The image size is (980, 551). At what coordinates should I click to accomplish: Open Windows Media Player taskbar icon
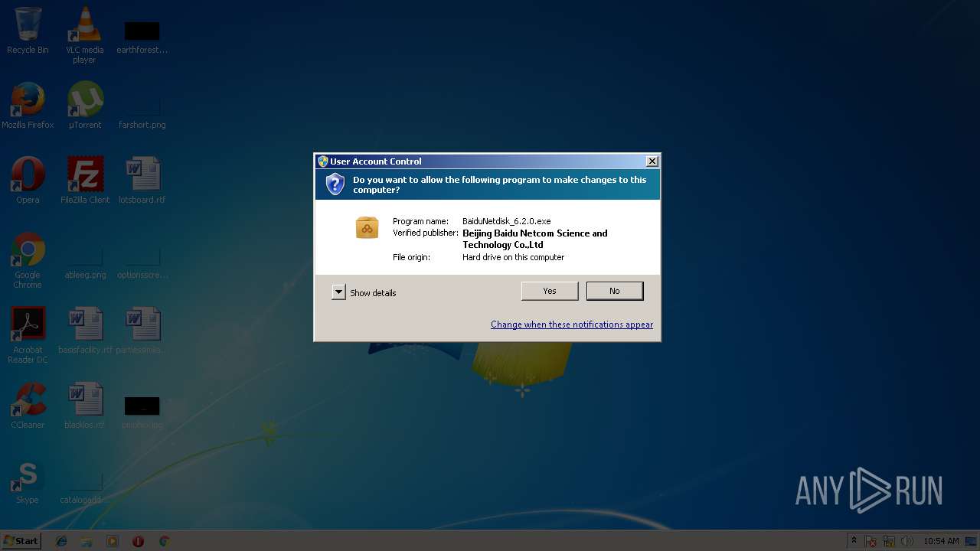[x=113, y=541]
